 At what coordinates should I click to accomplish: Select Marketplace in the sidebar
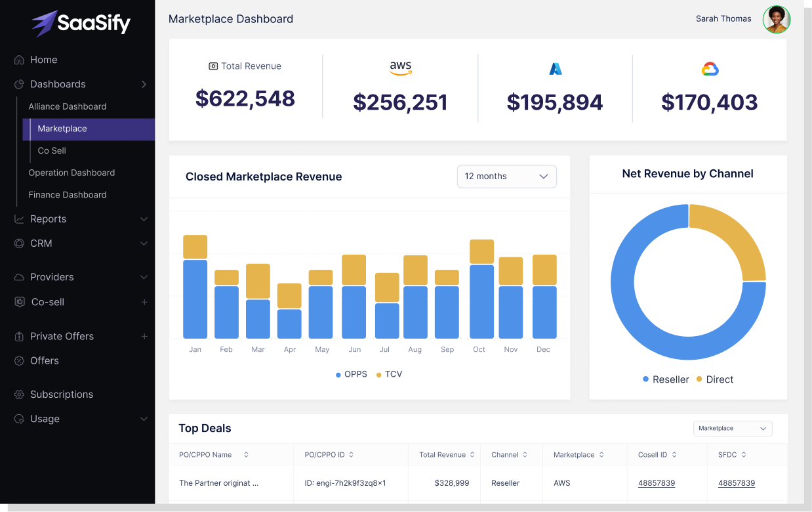[89, 129]
